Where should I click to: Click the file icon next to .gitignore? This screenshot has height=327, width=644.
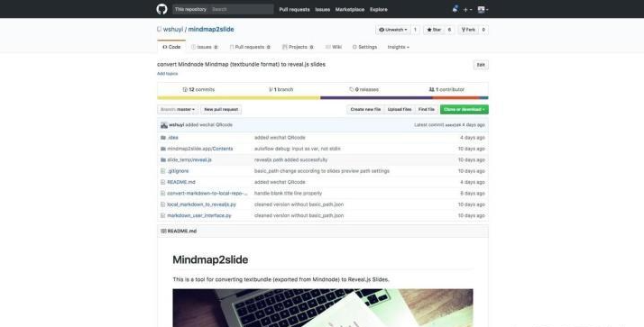pos(163,171)
